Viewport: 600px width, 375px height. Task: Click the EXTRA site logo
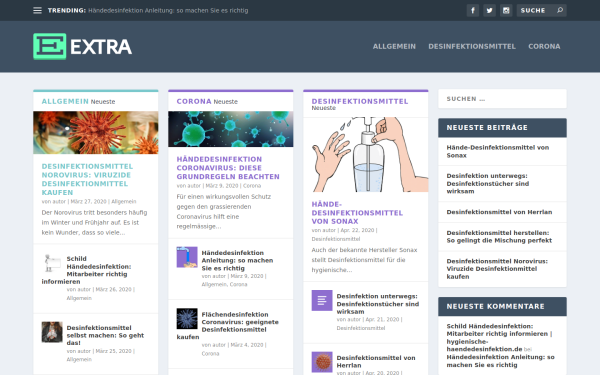pos(82,46)
